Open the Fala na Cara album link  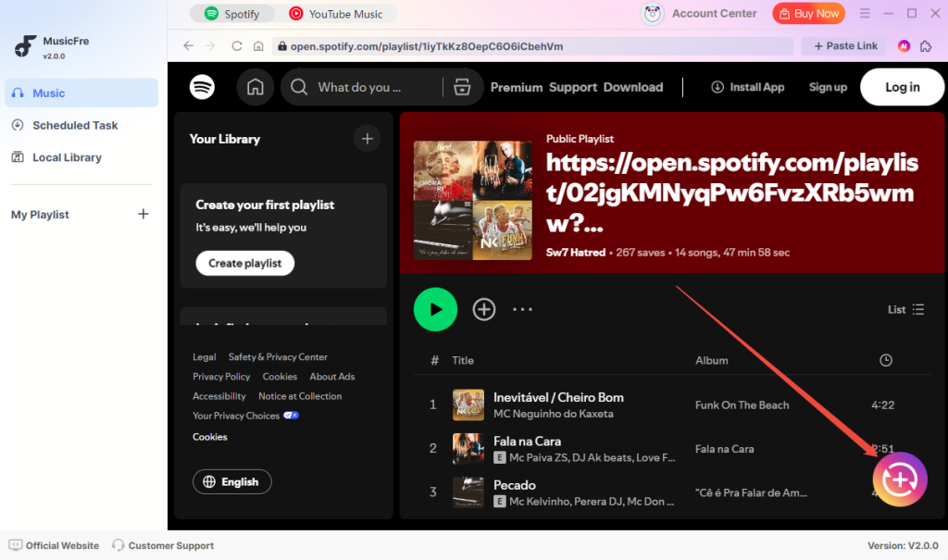(x=724, y=449)
